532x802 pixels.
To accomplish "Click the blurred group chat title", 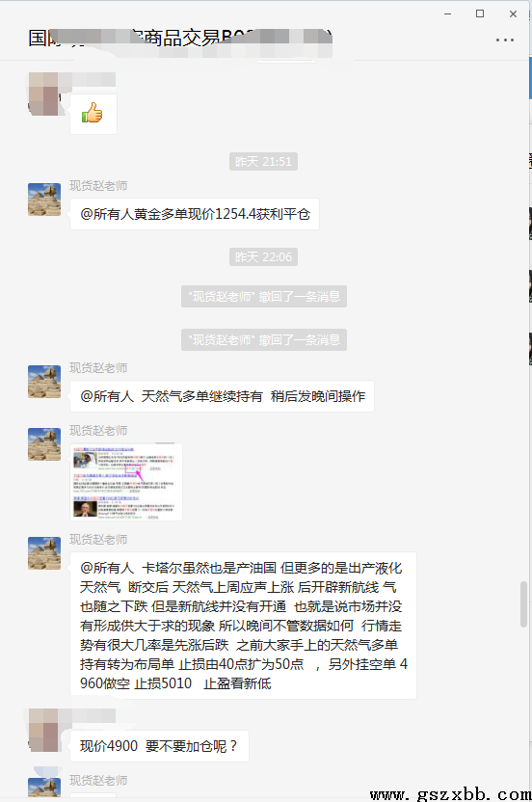I will pyautogui.click(x=180, y=38).
